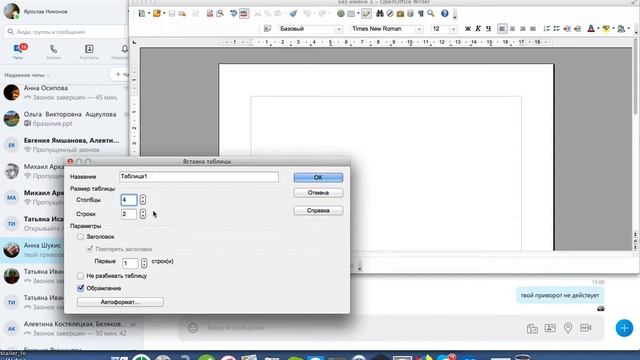
Task: Click Decrease Indent icon
Action: click(x=567, y=29)
